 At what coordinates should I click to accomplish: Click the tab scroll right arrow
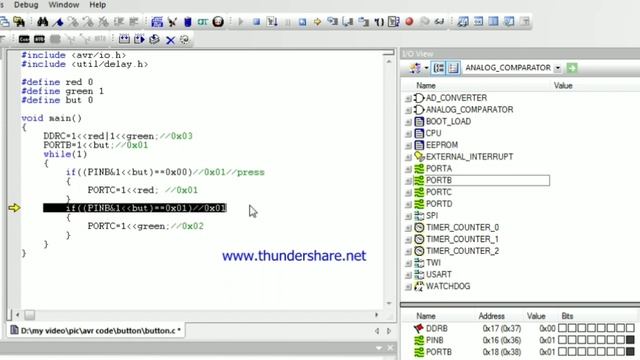click(x=389, y=331)
